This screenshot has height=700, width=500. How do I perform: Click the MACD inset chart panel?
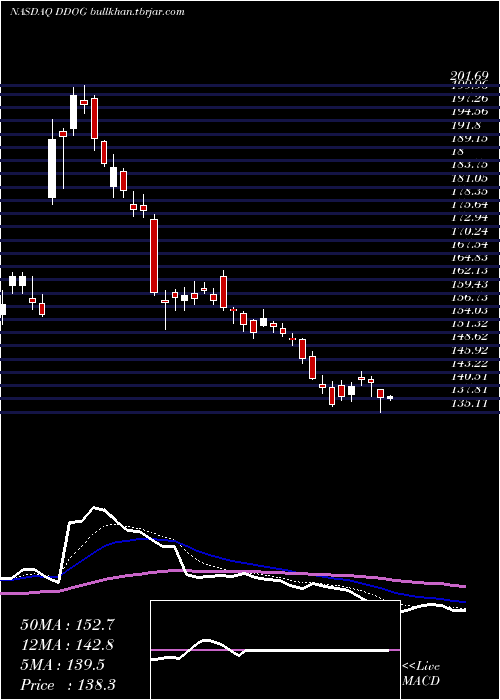(275, 650)
